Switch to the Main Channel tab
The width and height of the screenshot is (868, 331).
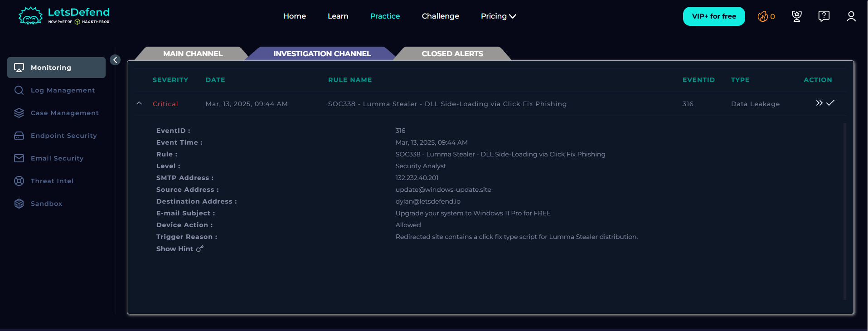click(x=193, y=54)
